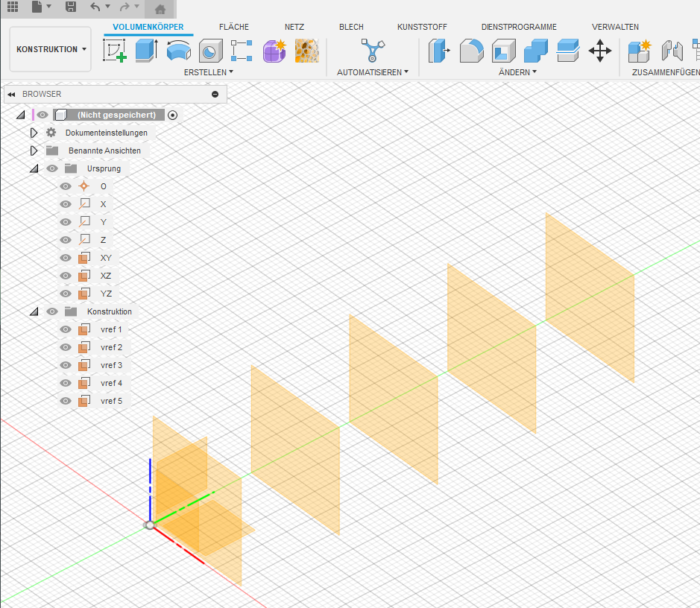Collapse the root component tree

(x=21, y=115)
